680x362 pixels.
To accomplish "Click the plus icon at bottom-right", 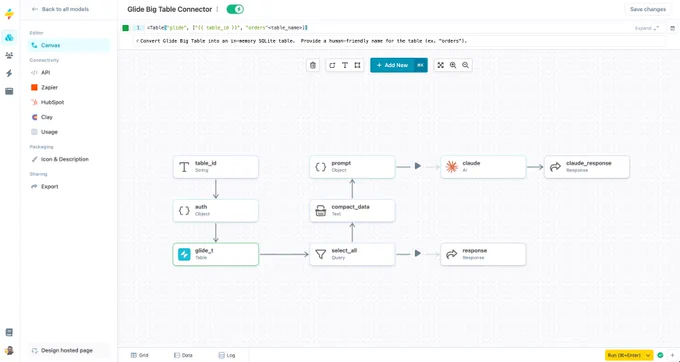I will [672, 355].
